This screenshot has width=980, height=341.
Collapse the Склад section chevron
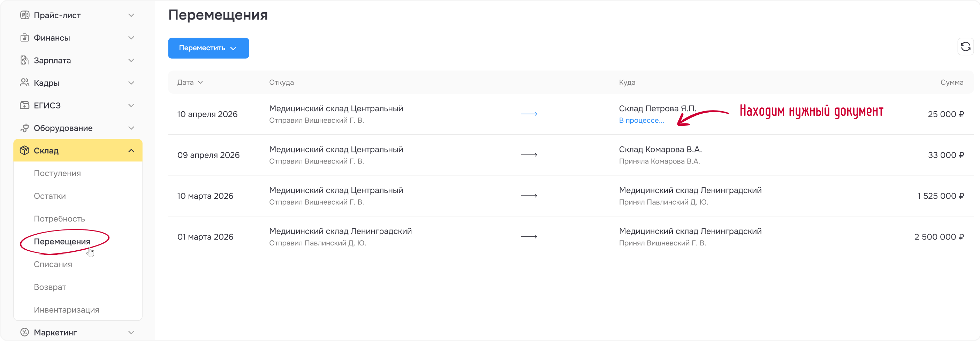(131, 151)
